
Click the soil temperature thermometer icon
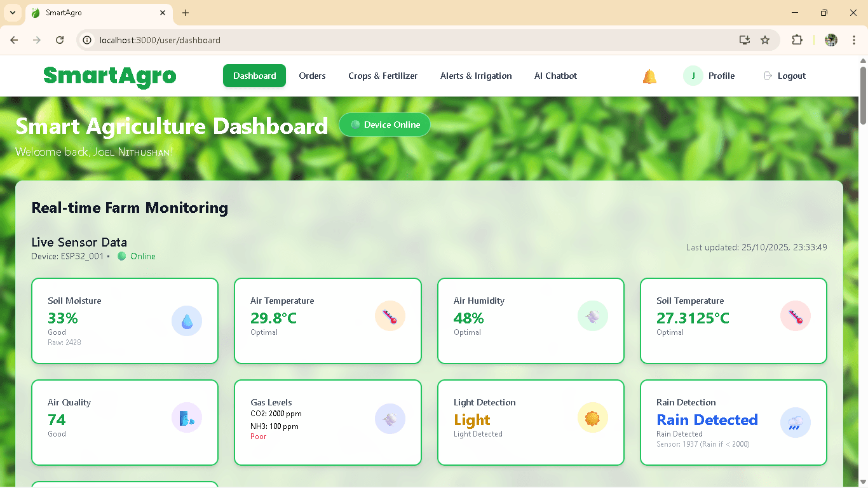pyautogui.click(x=795, y=316)
